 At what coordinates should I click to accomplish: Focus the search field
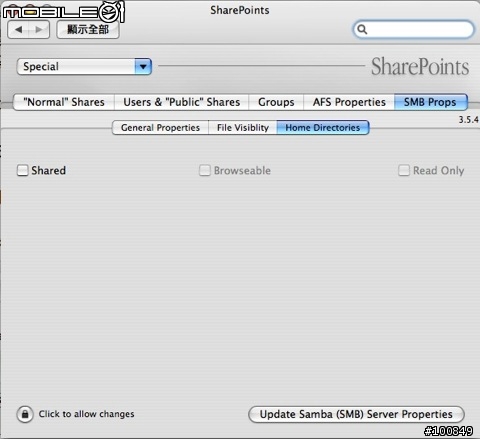point(413,29)
